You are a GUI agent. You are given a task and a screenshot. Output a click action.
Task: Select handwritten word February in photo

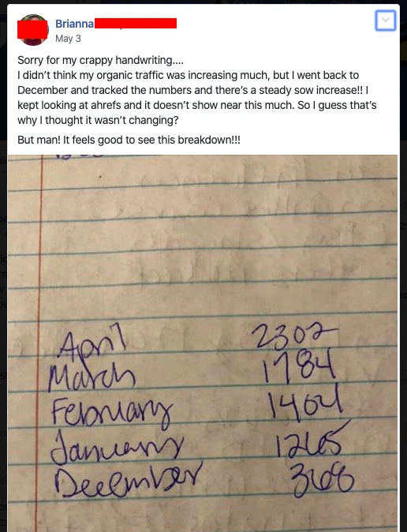pyautogui.click(x=111, y=411)
